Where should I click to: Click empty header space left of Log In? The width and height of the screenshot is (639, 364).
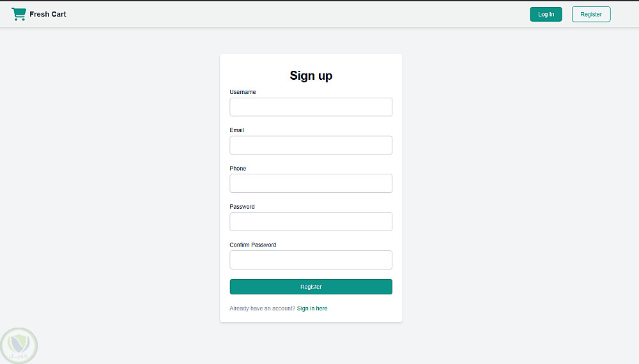(319, 14)
